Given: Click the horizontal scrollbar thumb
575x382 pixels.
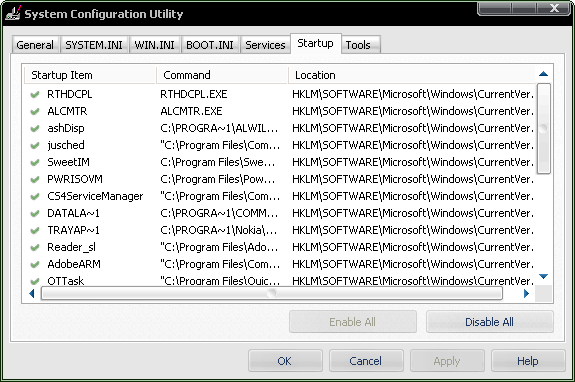Looking at the screenshot, I should (x=271, y=293).
